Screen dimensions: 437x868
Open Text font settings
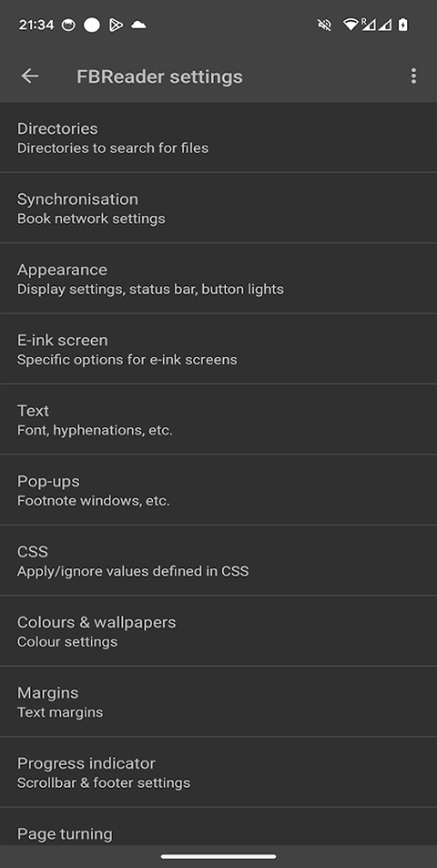(x=218, y=420)
